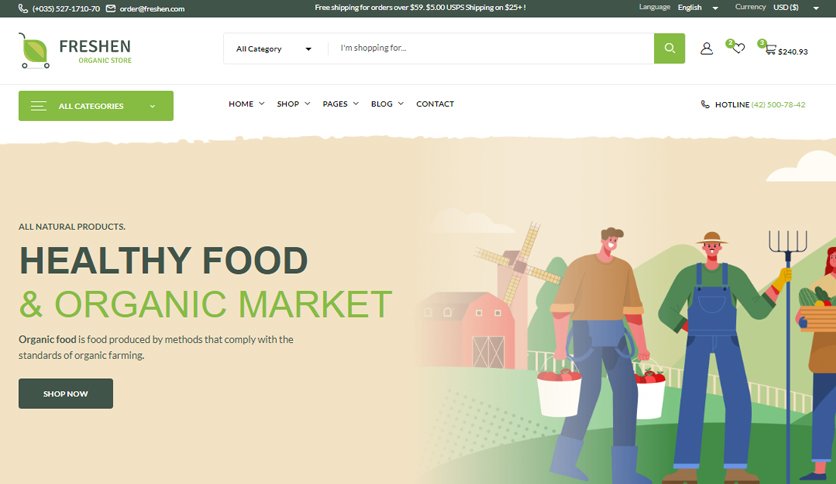Open the Shop menu item
836x484 pixels.
293,104
